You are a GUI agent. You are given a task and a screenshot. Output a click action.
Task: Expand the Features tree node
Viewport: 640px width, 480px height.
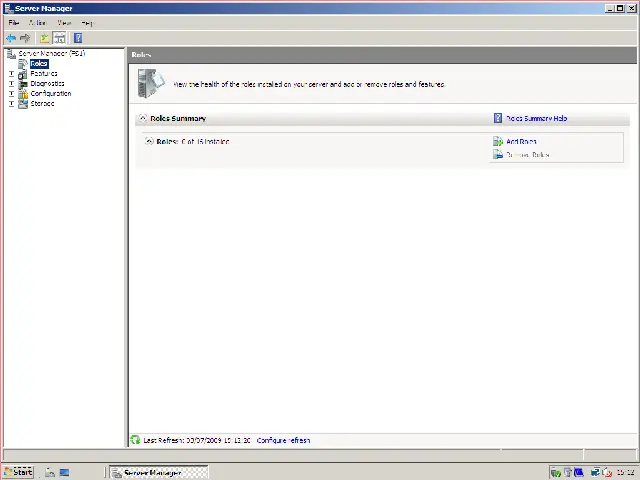(11, 74)
